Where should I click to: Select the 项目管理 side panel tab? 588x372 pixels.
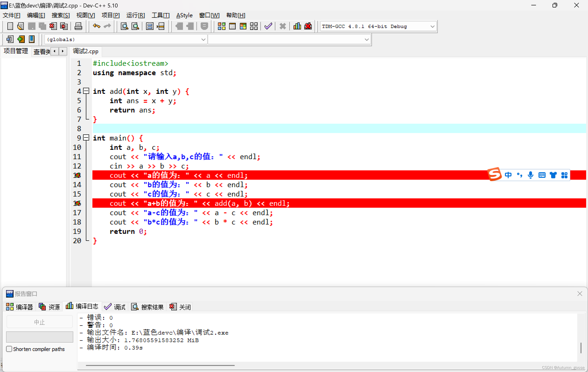tap(16, 51)
